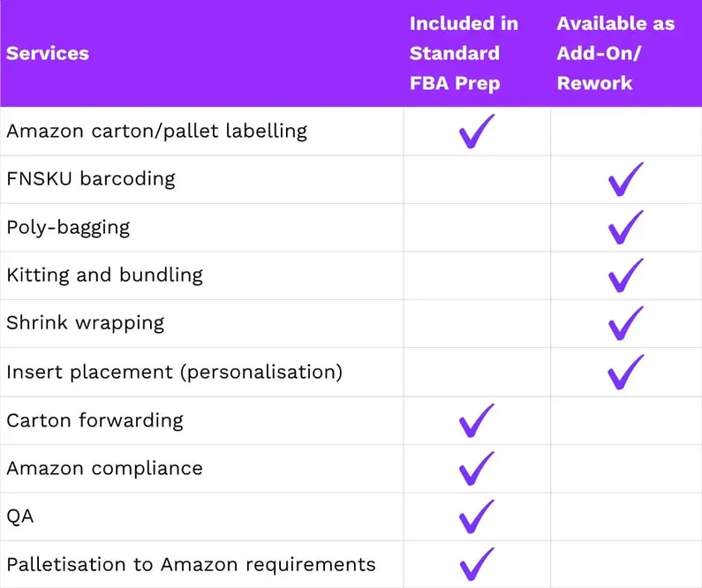
Task: Select the Shrink wrapping add-on checkmark
Action: (626, 323)
